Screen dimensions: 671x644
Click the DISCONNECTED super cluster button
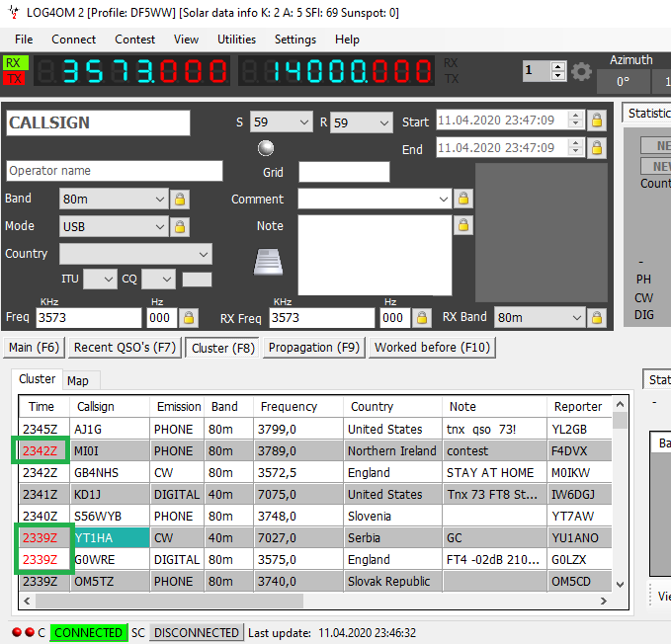pos(197,632)
